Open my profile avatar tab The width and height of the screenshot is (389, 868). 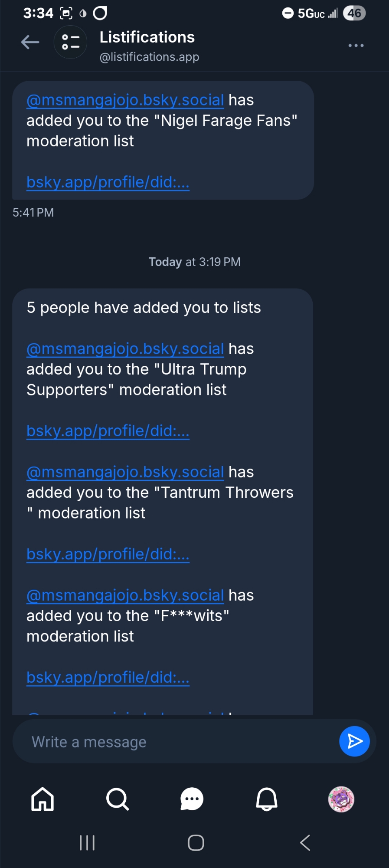[x=341, y=799]
